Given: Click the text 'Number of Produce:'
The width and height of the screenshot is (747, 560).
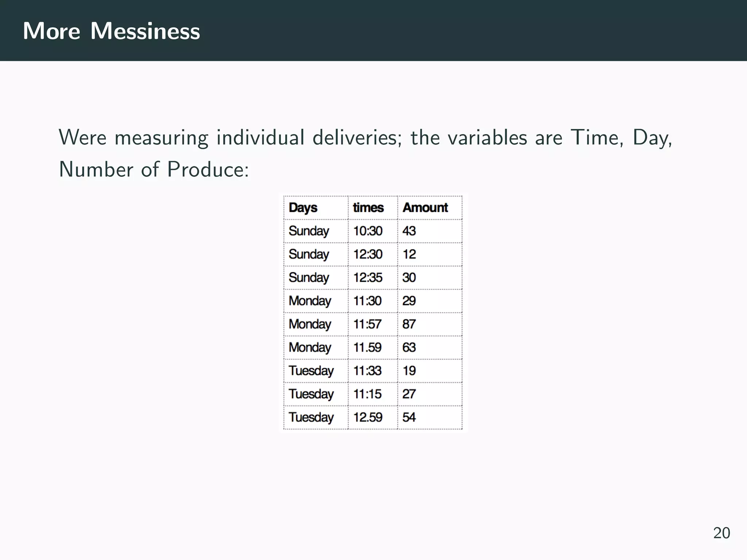Looking at the screenshot, I should (154, 170).
